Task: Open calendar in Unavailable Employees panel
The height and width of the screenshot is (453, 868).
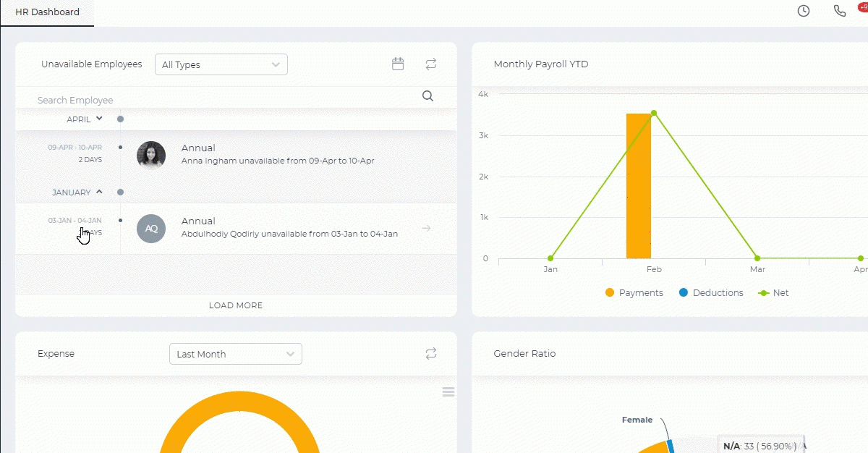Action: (x=398, y=64)
